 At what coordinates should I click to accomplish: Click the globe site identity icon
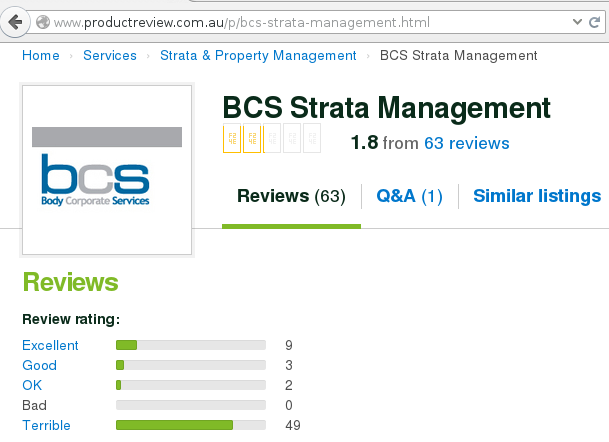point(43,22)
